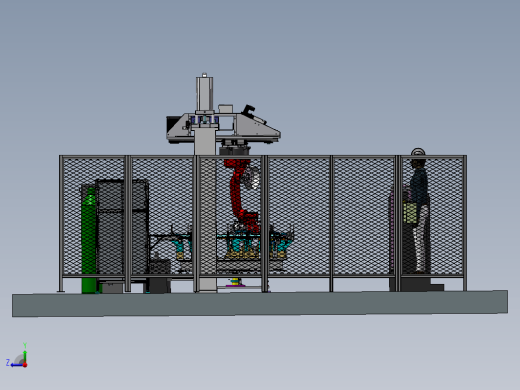Select the grey concrete floor slab

click(x=260, y=304)
